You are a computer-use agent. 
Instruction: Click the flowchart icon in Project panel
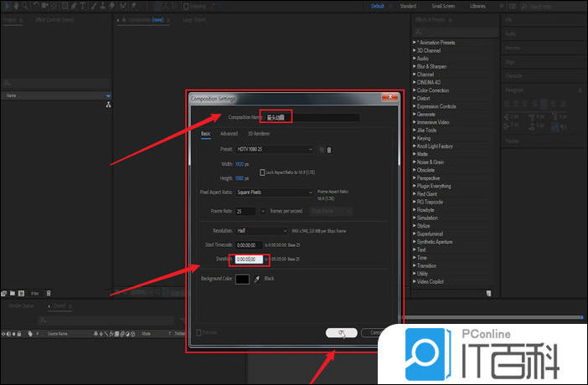tap(108, 105)
